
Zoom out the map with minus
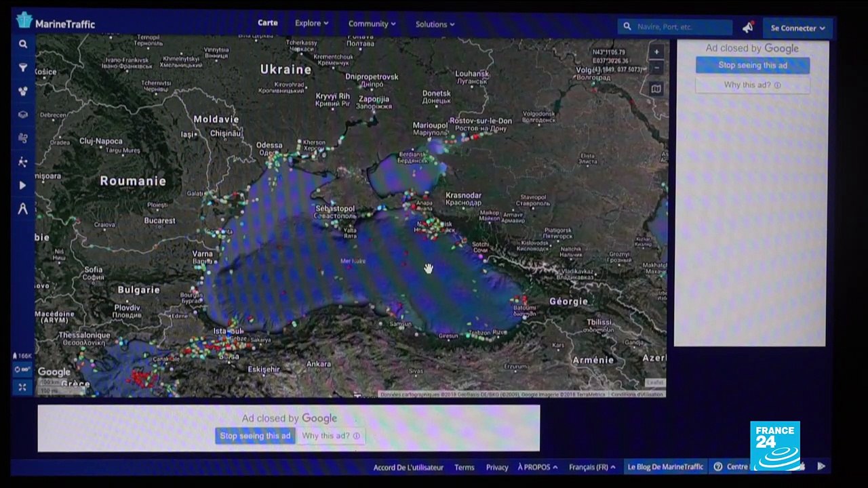656,68
